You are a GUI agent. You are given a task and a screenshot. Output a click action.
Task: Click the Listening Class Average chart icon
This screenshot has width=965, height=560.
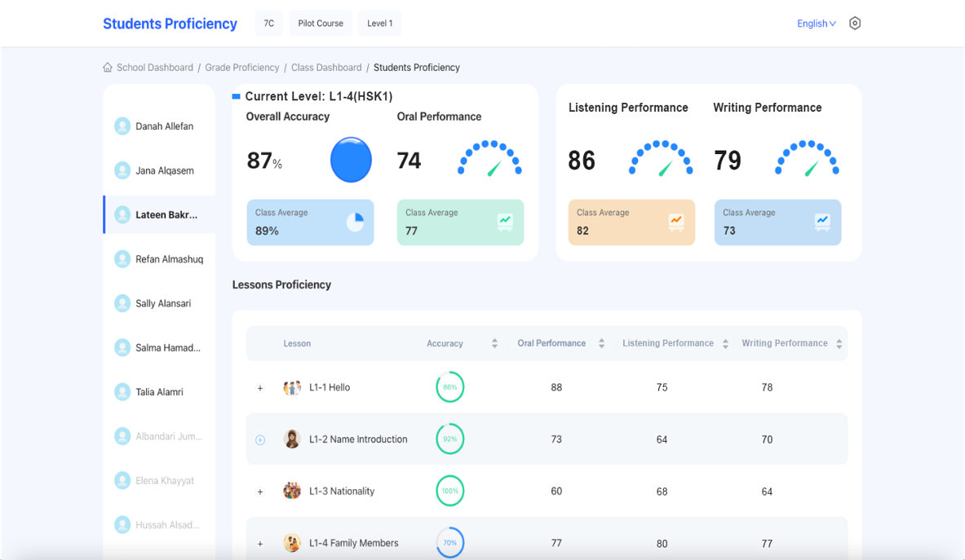pyautogui.click(x=676, y=222)
